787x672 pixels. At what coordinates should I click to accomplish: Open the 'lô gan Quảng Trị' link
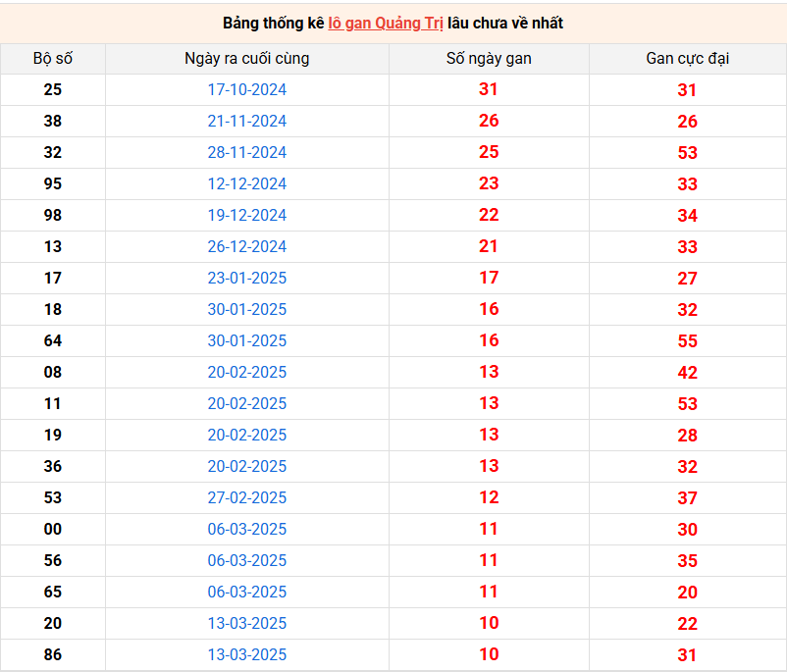(385, 24)
